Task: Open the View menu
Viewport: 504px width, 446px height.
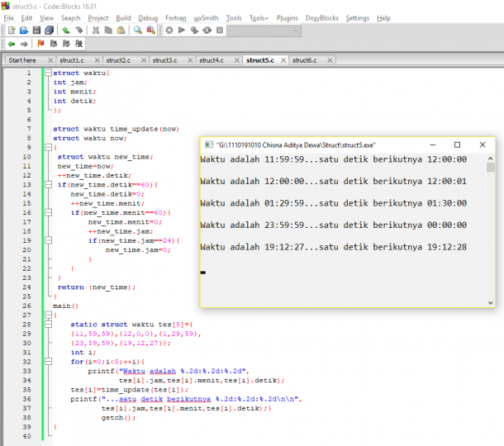Action: pyautogui.click(x=46, y=18)
